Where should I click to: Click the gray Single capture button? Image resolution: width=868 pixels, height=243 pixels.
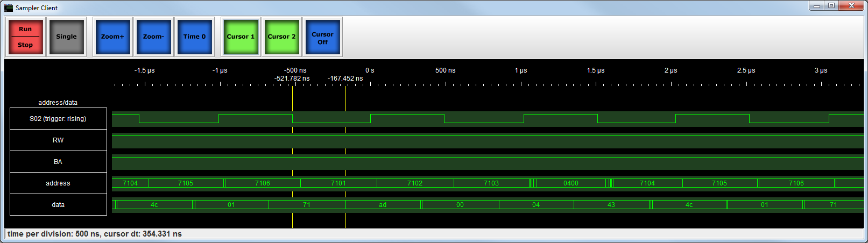click(x=66, y=37)
